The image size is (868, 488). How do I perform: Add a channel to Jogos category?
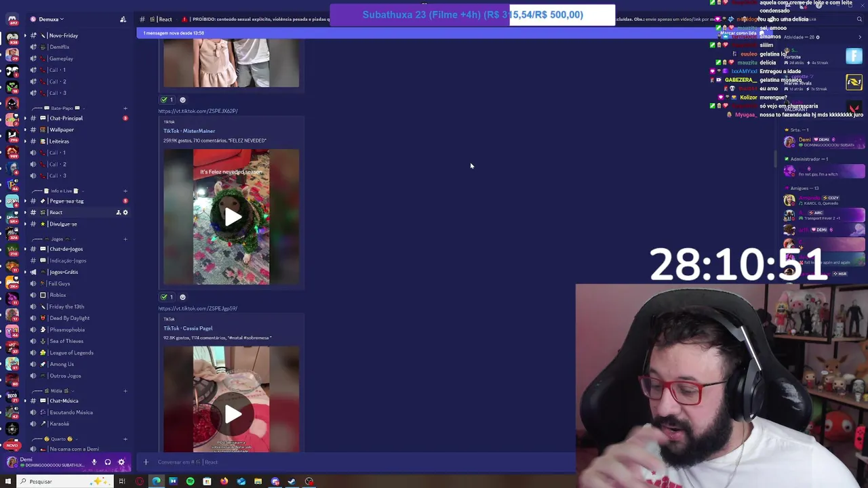[x=125, y=239]
